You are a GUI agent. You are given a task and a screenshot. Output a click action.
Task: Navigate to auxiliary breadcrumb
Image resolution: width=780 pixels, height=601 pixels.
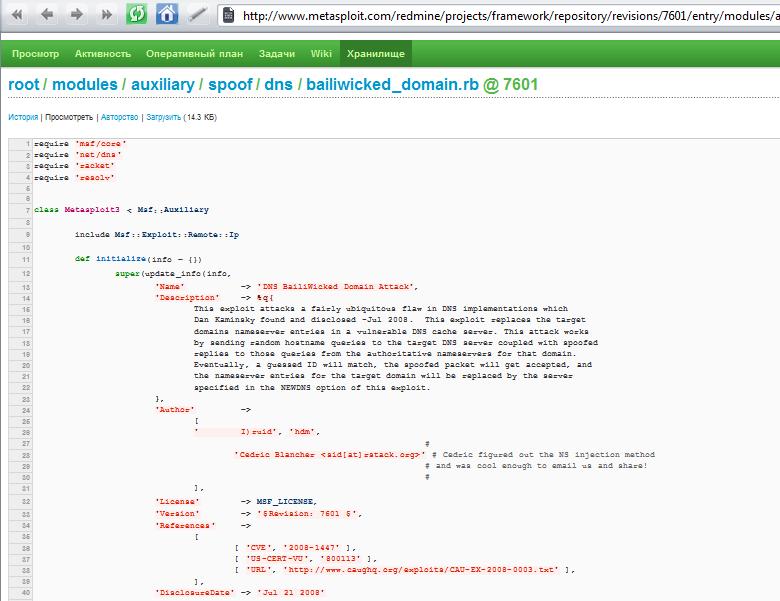point(163,85)
